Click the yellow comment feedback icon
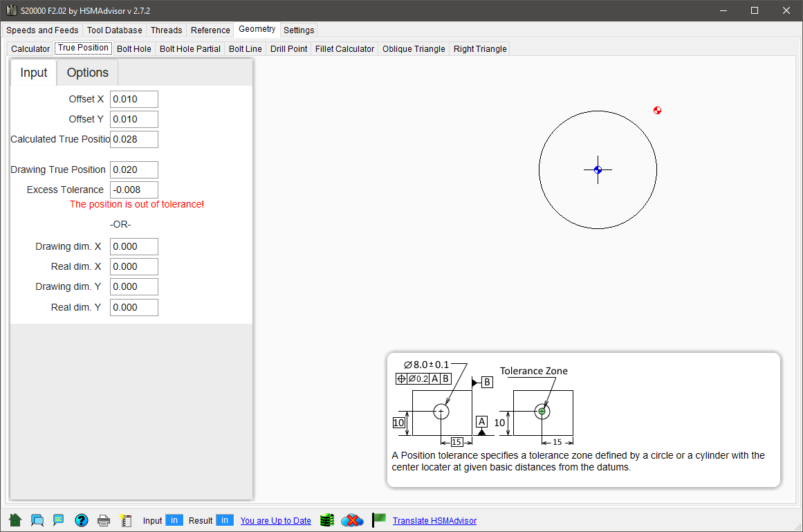 click(x=58, y=520)
